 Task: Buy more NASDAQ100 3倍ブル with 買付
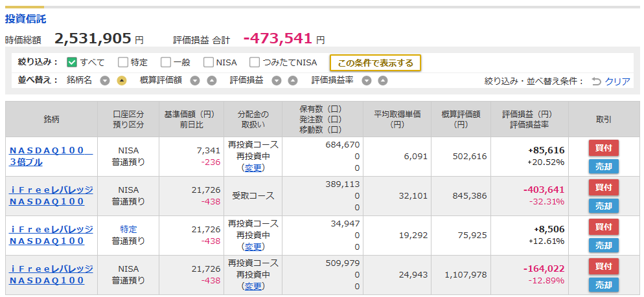click(603, 148)
